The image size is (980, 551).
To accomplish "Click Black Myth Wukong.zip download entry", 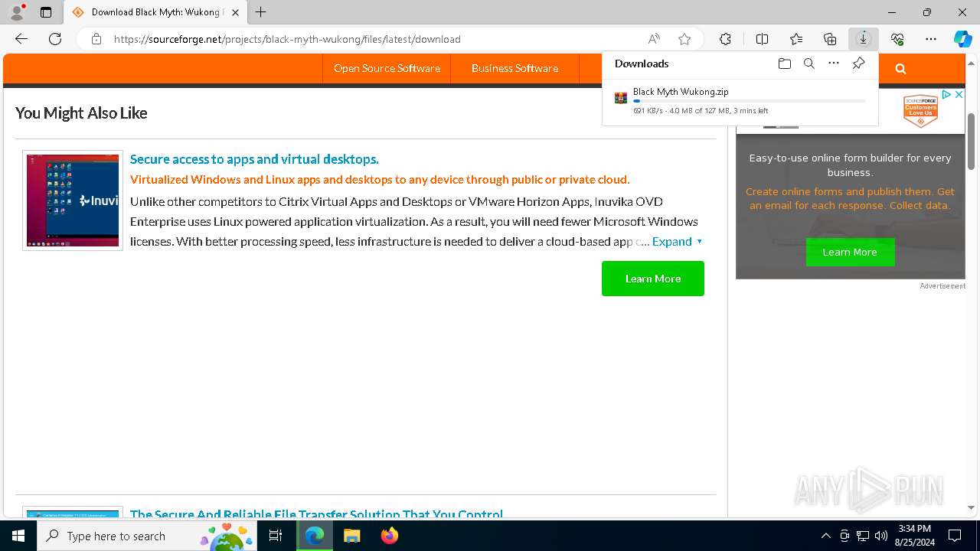I will [740, 101].
